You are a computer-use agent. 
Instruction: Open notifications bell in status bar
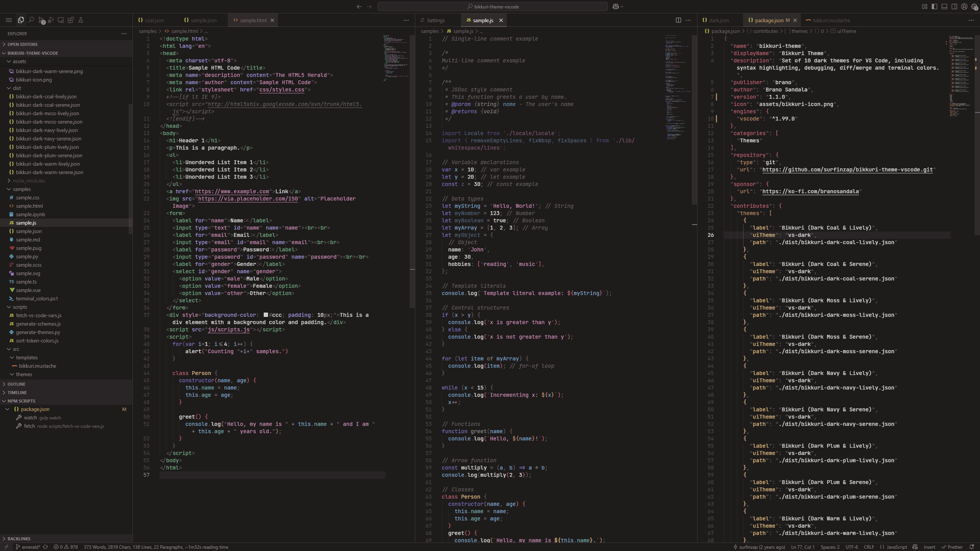(x=972, y=547)
